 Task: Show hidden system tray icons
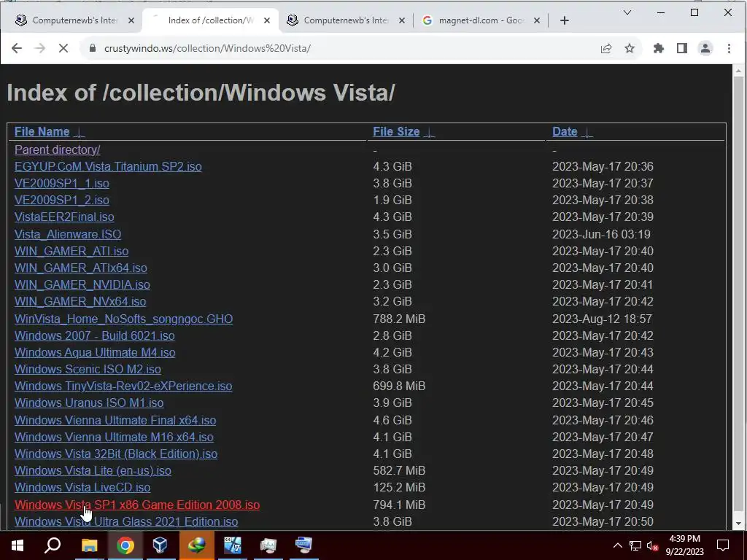[x=617, y=545]
